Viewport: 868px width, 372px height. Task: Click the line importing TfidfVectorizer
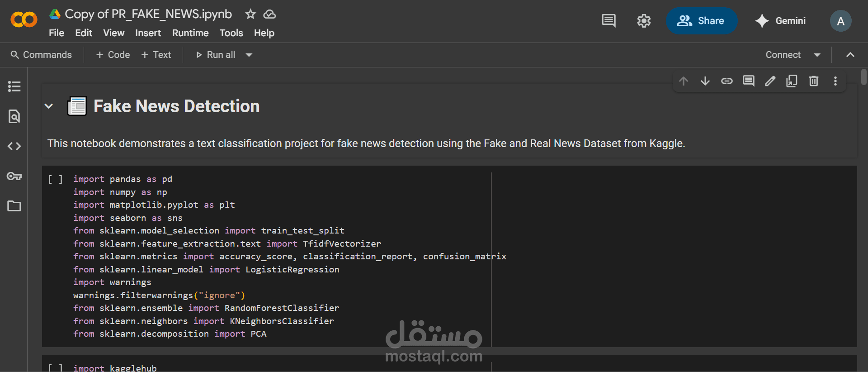227,243
